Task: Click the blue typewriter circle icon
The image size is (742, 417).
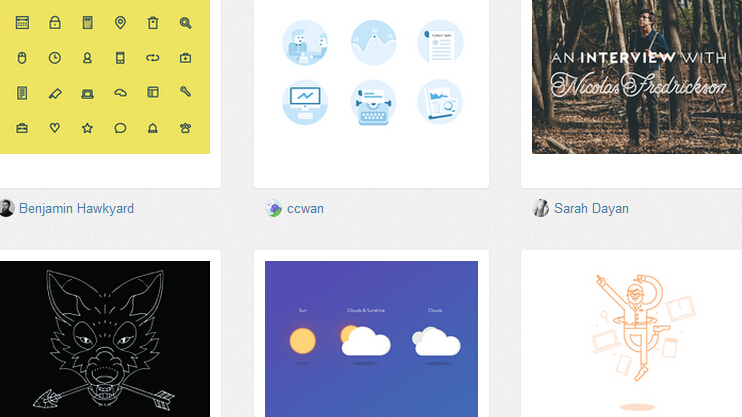Action: [373, 103]
